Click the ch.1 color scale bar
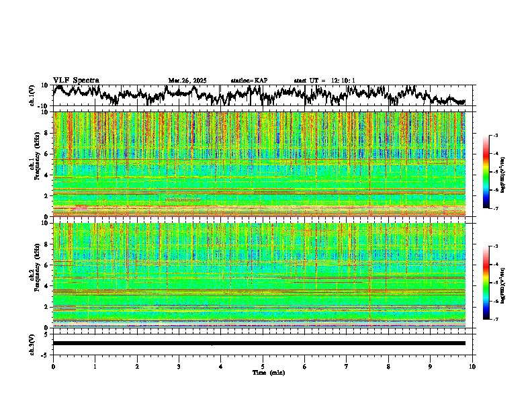Image resolution: width=532 pixels, height=411 pixels. pyautogui.click(x=486, y=172)
